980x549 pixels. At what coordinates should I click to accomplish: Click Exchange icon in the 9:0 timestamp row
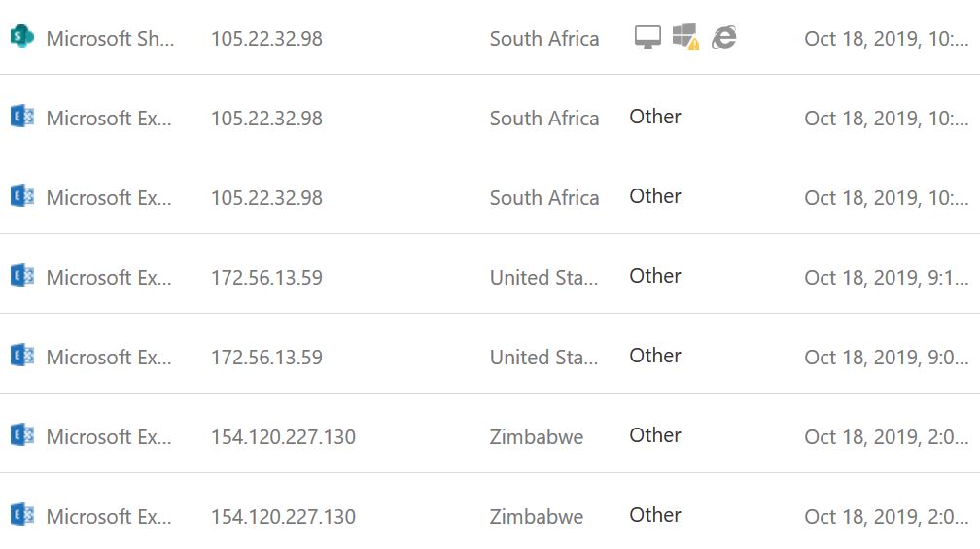coord(21,356)
